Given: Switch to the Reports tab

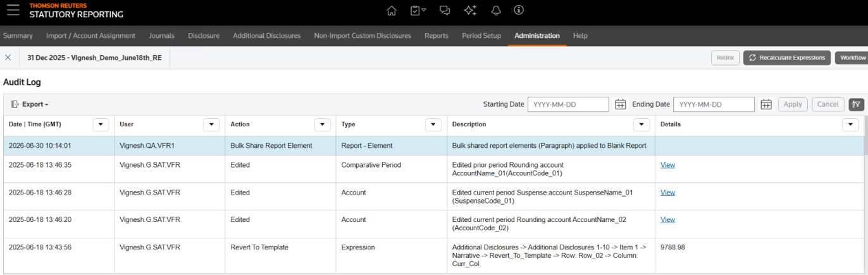Looking at the screenshot, I should 437,36.
